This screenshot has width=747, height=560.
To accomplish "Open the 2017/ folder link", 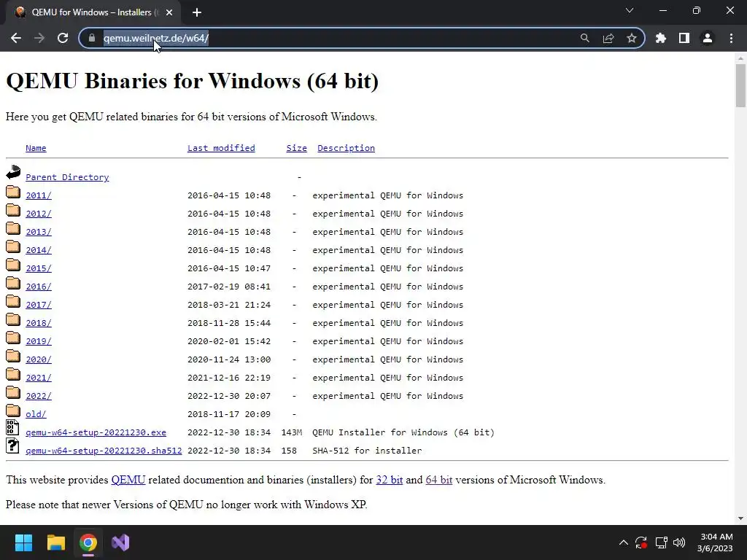I will 39,305.
